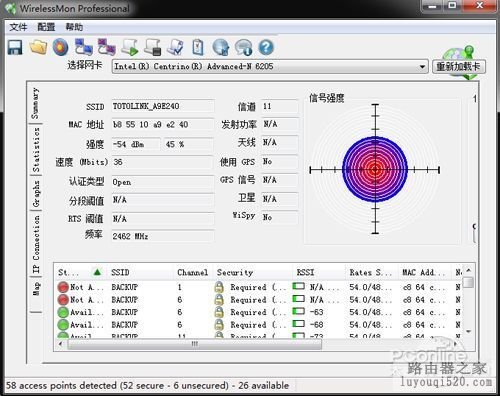Click the 45 % strength field
The height and width of the screenshot is (396, 500).
click(x=189, y=144)
